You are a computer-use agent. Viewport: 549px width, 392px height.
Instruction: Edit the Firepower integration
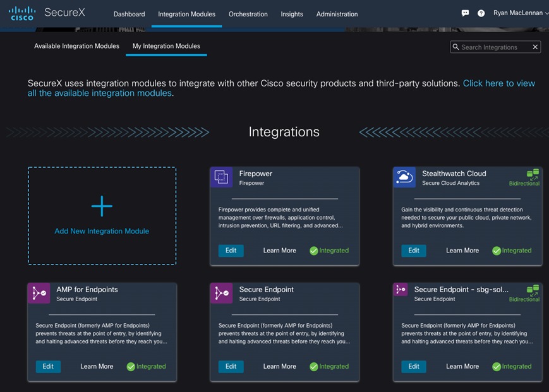click(231, 251)
